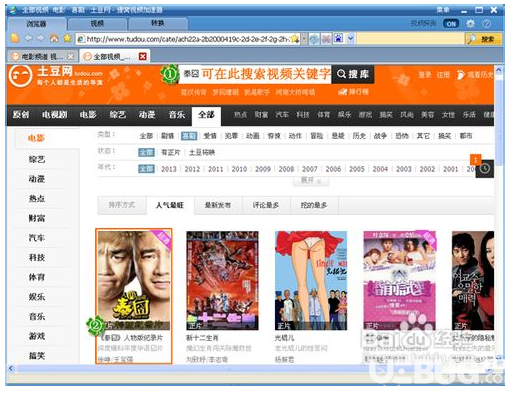Close the 电影频道 browser tab
Viewport: 518px width, 393px height.
[x=70, y=57]
